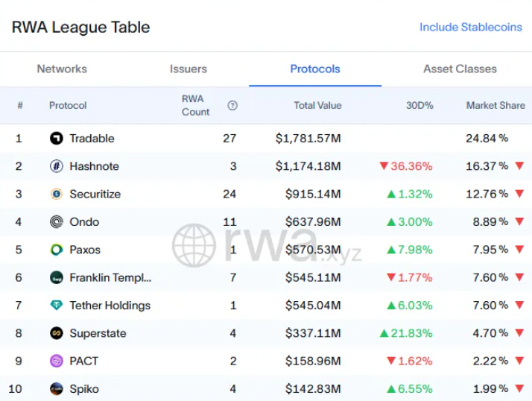
Task: Click the $1,781.57M total value cell
Action: (308, 138)
